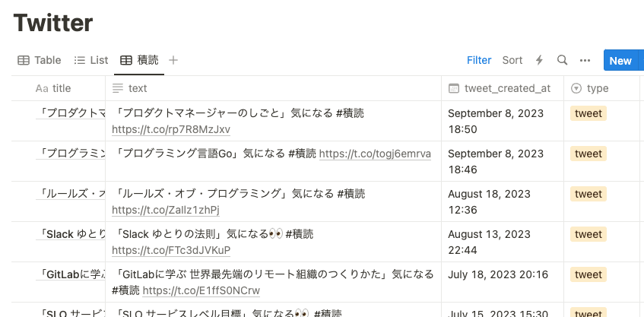Click the blue New button

pos(620,61)
